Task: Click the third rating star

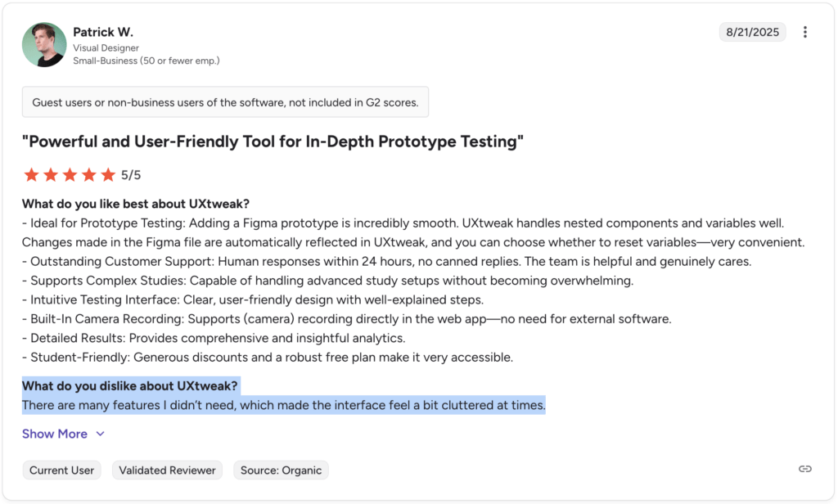Action: point(70,174)
